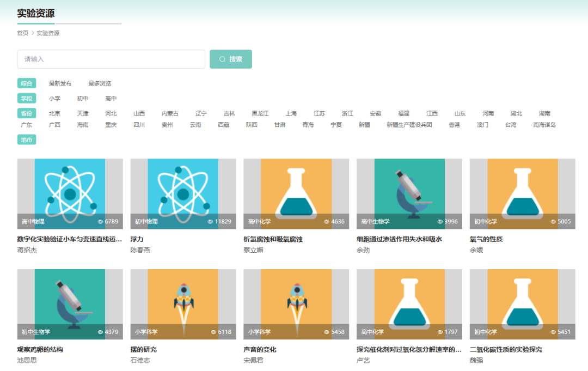Viewport: 588px width, 371px height.
Task: Pick 四川 from the province list
Action: click(139, 125)
